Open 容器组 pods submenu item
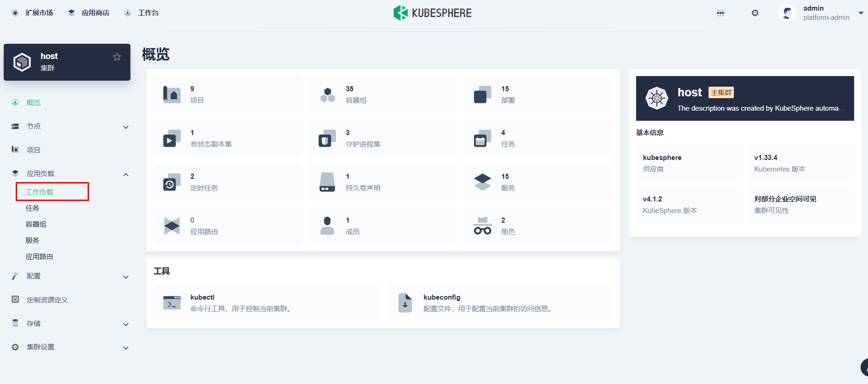868x384 pixels. (x=36, y=224)
